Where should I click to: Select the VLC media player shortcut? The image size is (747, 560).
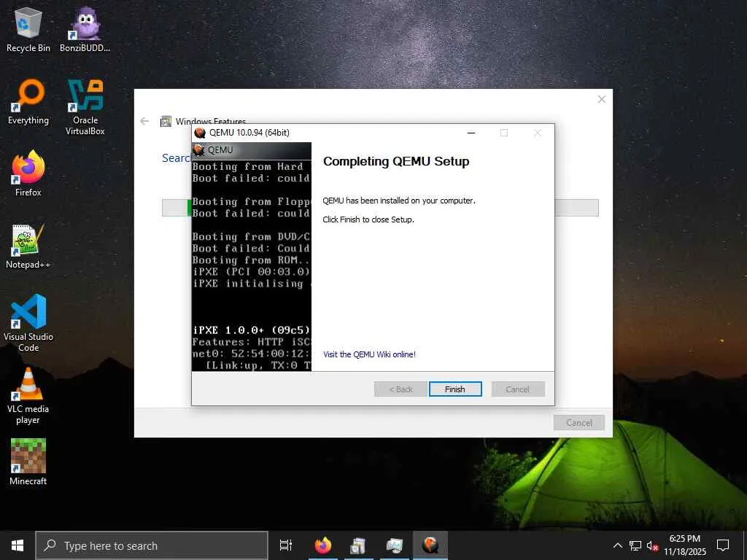click(28, 396)
